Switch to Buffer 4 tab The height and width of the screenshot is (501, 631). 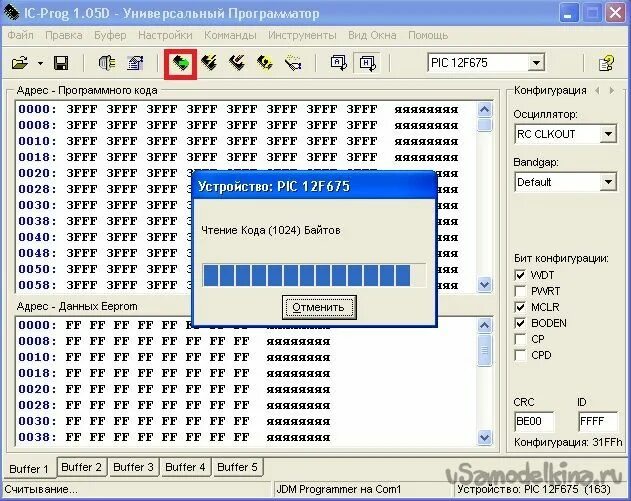[186, 467]
